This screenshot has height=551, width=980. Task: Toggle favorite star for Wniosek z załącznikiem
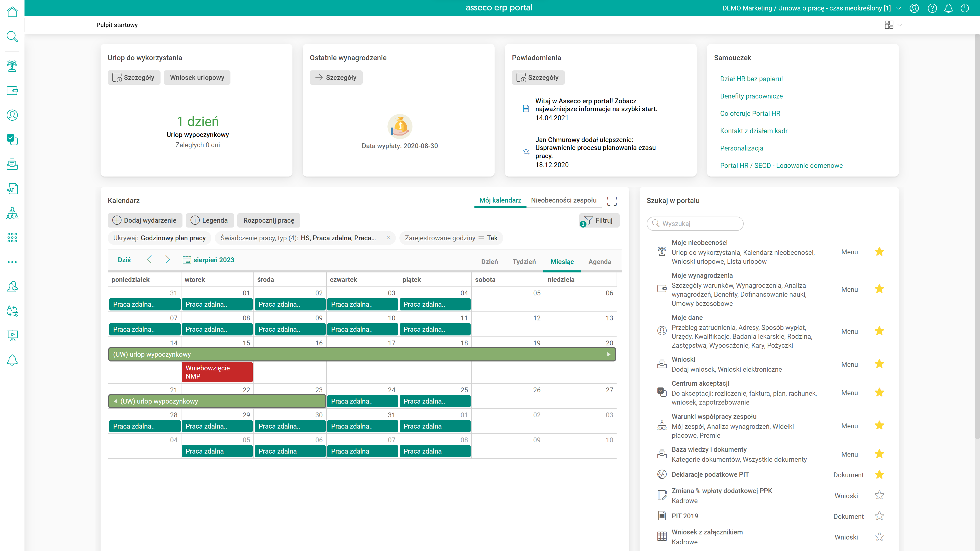tap(879, 536)
